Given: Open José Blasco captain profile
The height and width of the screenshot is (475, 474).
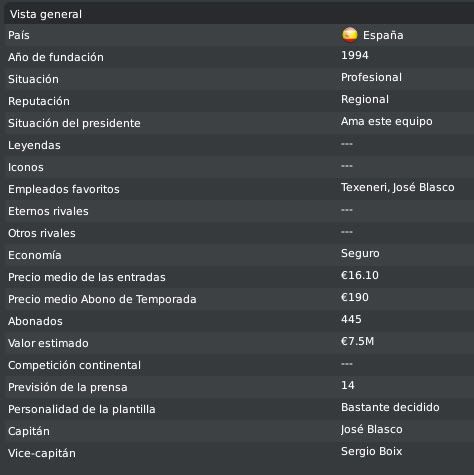Looking at the screenshot, I should tap(372, 429).
